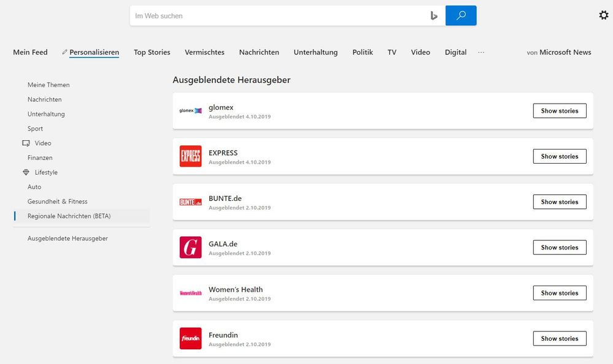Click the Bing logo in search box

point(434,15)
